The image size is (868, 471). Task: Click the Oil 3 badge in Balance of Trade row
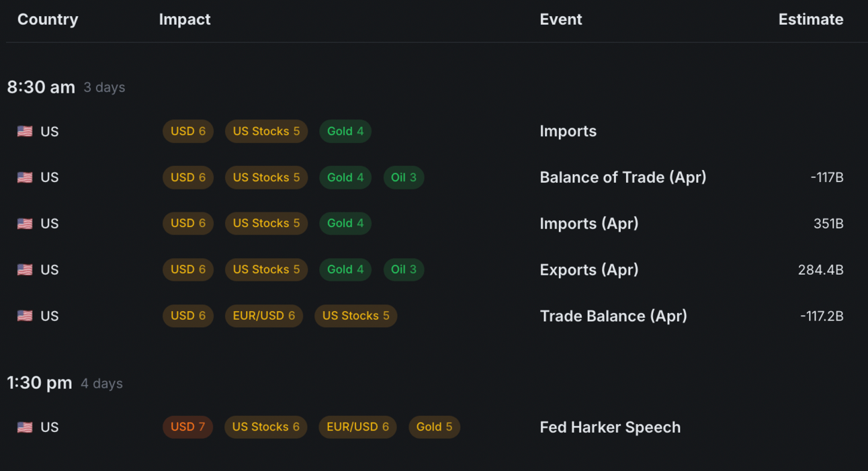pyautogui.click(x=403, y=177)
